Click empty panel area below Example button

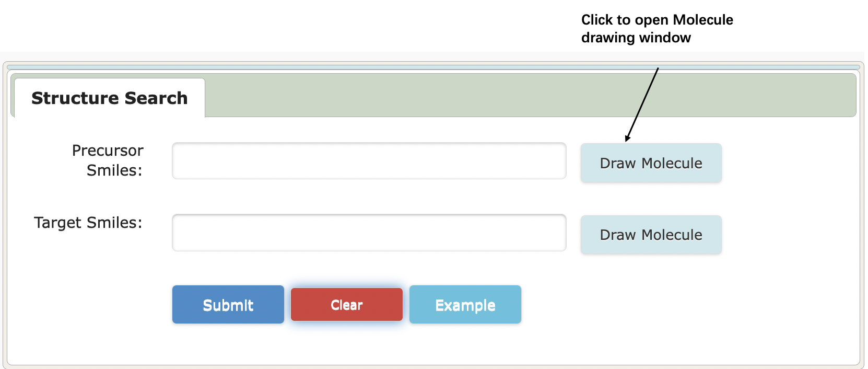click(x=465, y=344)
